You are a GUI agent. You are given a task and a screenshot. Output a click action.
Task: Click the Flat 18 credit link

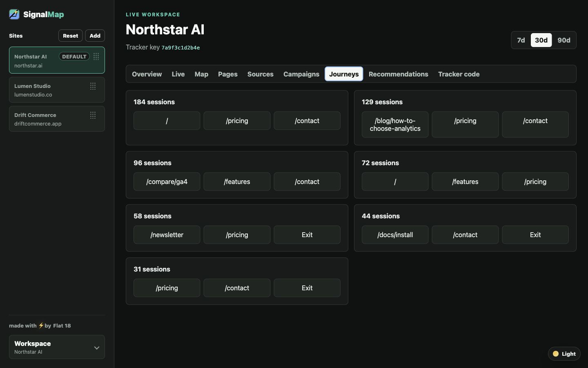pyautogui.click(x=62, y=326)
